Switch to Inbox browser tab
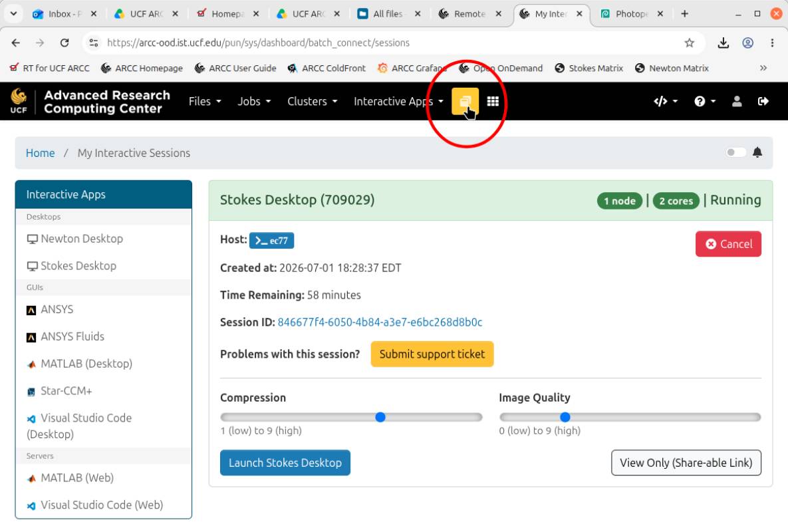 (x=65, y=13)
